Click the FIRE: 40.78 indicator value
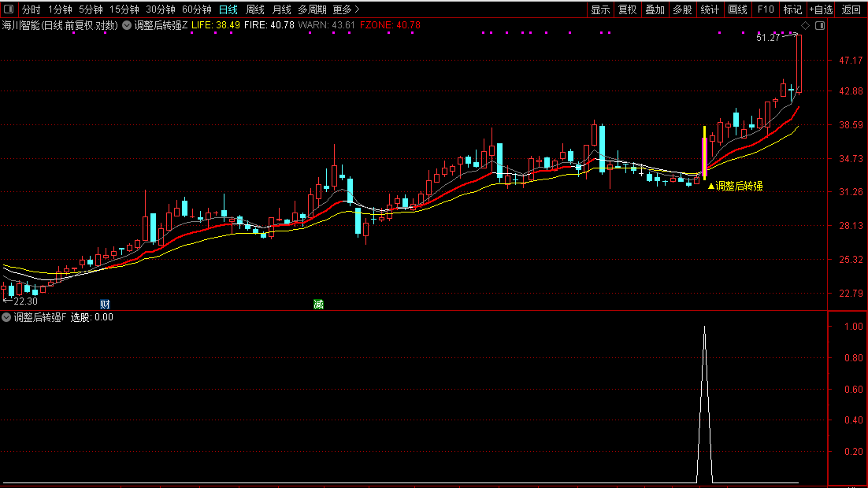Image resolution: width=868 pixels, height=488 pixels. (x=269, y=25)
